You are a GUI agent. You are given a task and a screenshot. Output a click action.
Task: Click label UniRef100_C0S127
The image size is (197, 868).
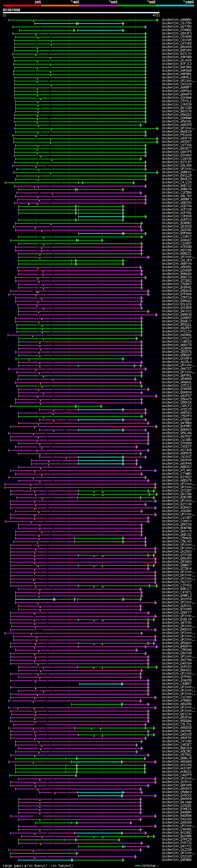(x=176, y=338)
